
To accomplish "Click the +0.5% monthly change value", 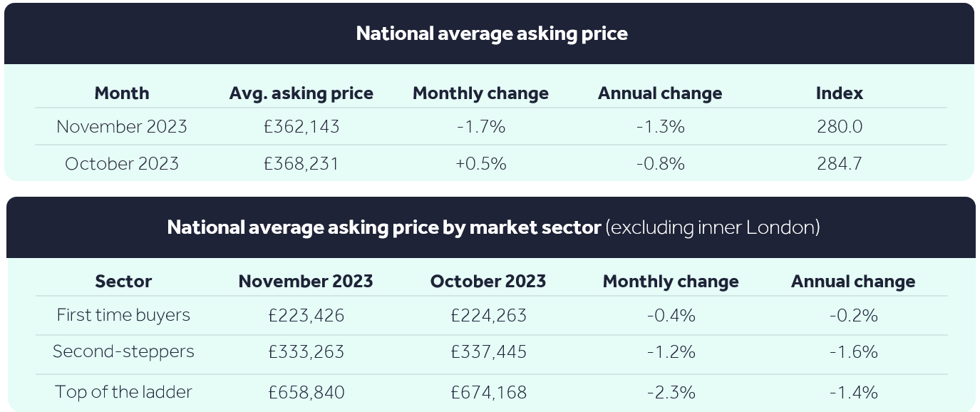I will coord(481,164).
